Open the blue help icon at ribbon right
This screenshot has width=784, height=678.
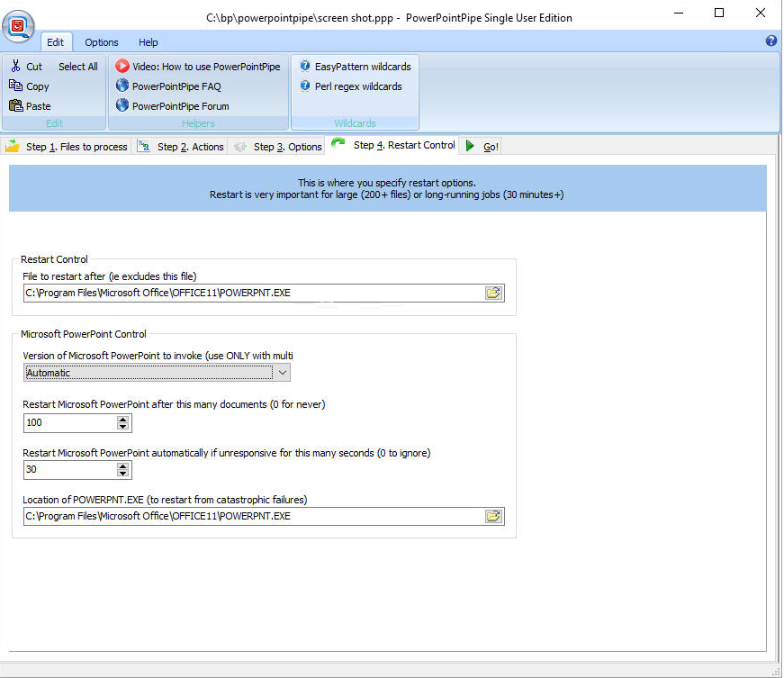[x=771, y=41]
